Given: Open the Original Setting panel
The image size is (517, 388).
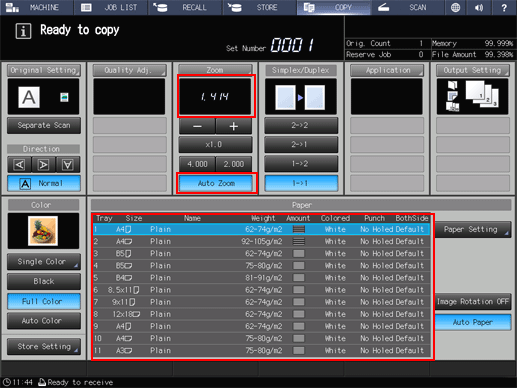Looking at the screenshot, I should point(43,70).
